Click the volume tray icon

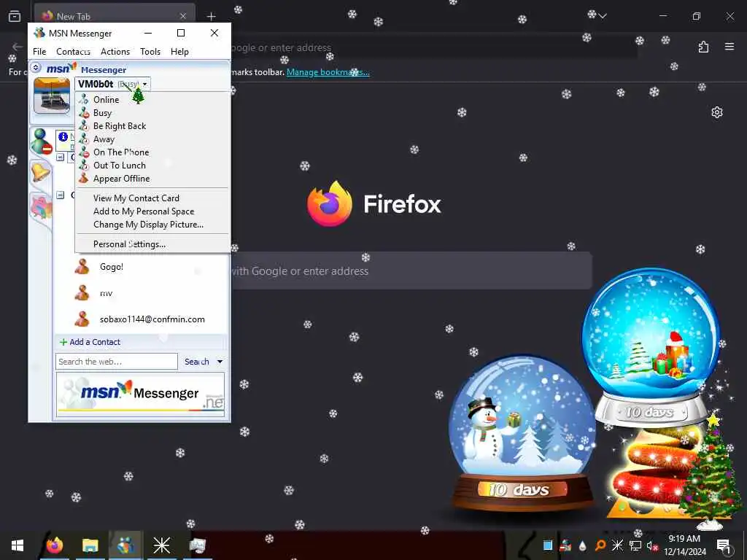[x=651, y=545]
